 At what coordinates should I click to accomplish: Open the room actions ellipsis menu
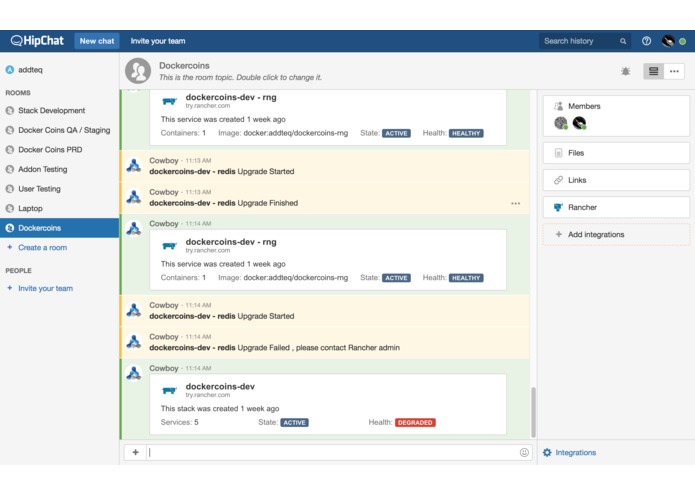tap(674, 71)
